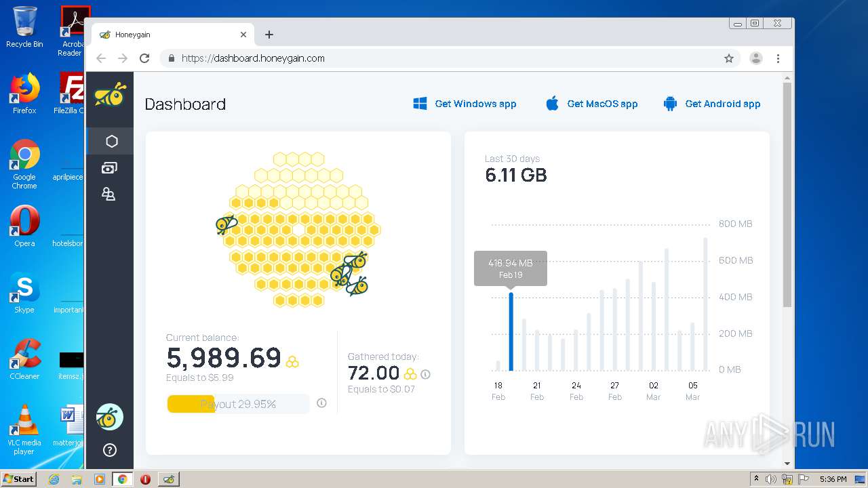Open the Chrome profile avatar icon

coord(755,58)
